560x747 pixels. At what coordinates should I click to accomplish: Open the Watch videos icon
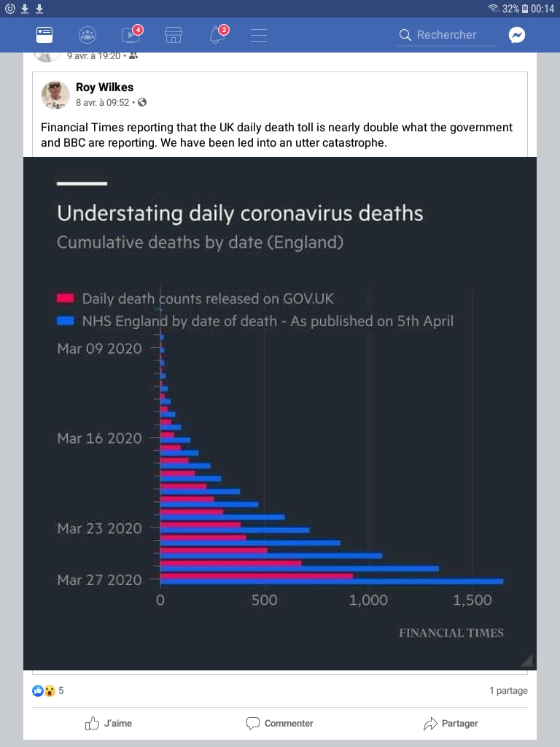pyautogui.click(x=131, y=34)
